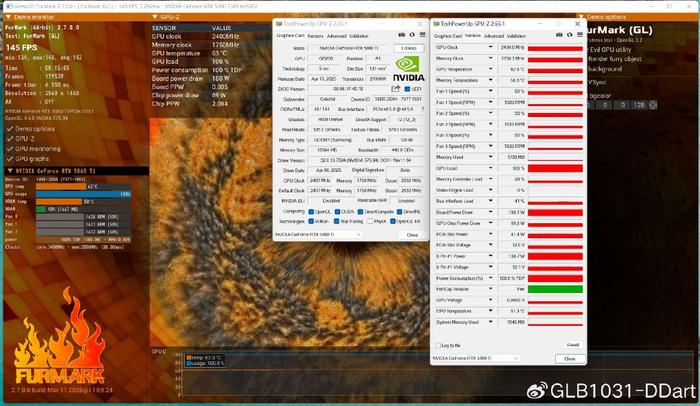This screenshot has height=406, width=700.
Task: Click the GPU name field in Graphics Card window
Action: [x=349, y=48]
